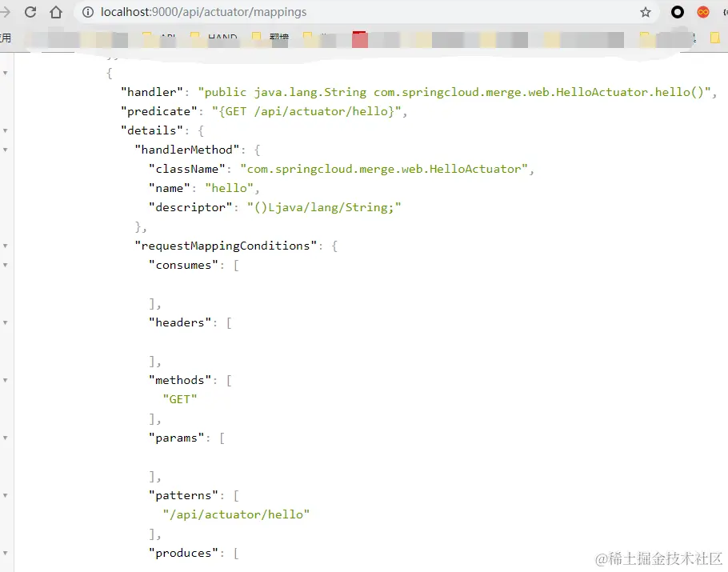Select the "headers" key text
Screen dimensions: 728x572
click(x=180, y=322)
